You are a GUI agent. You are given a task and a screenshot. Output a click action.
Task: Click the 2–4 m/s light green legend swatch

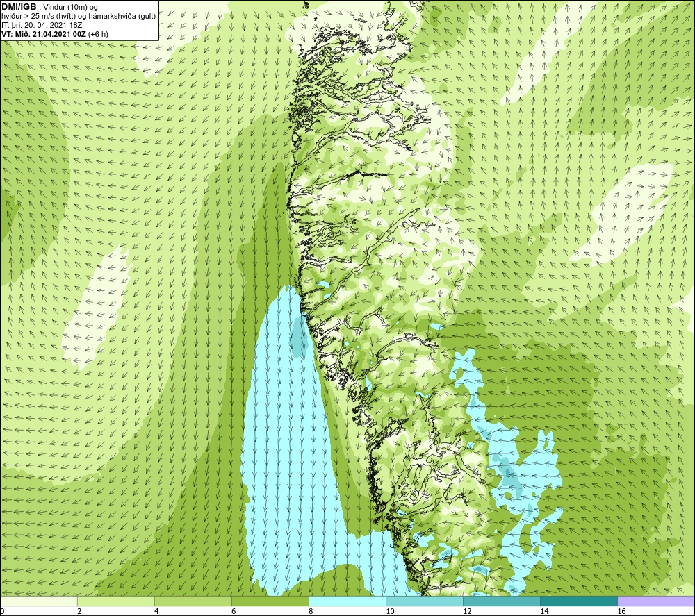coord(115,601)
